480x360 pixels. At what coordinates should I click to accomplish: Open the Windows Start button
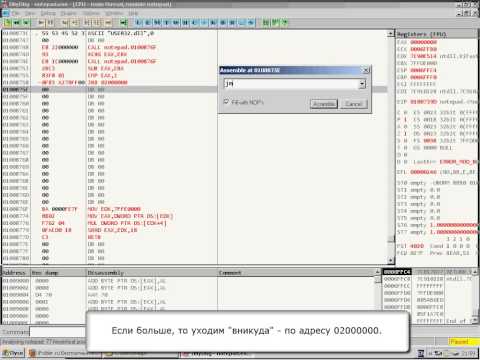pos(13,353)
